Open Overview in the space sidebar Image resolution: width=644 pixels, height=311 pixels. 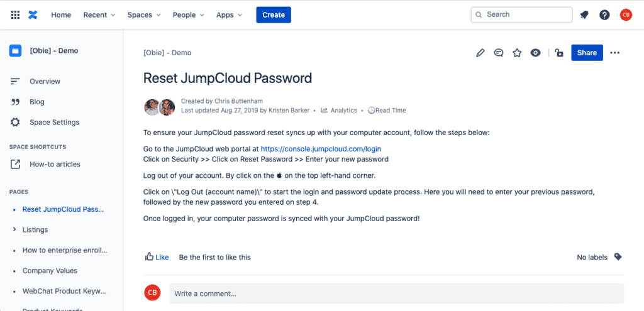pyautogui.click(x=45, y=81)
